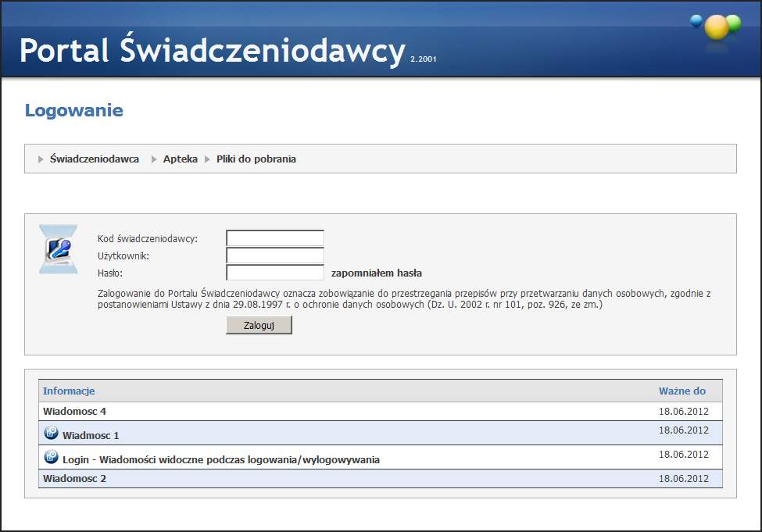This screenshot has width=762, height=532.
Task: Click the version number 2.2001
Action: point(424,59)
